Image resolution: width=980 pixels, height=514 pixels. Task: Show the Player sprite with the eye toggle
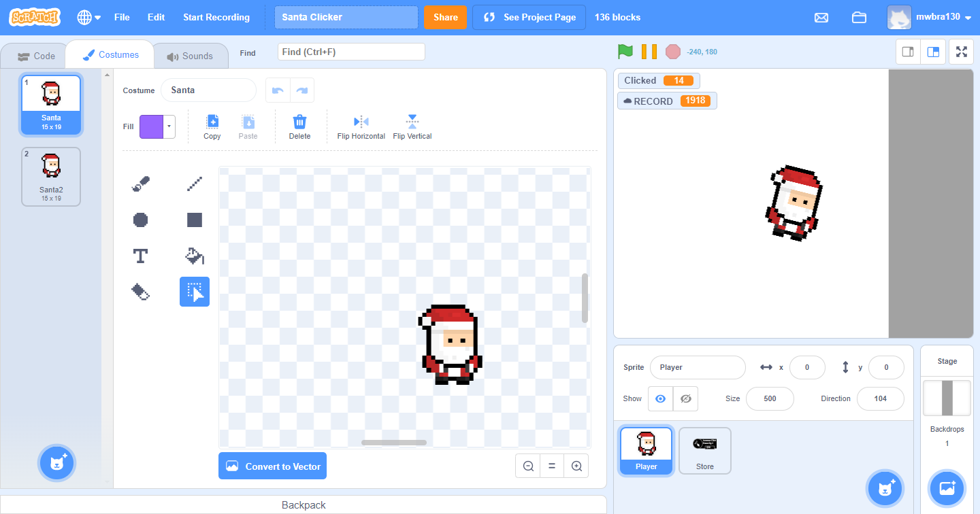659,398
